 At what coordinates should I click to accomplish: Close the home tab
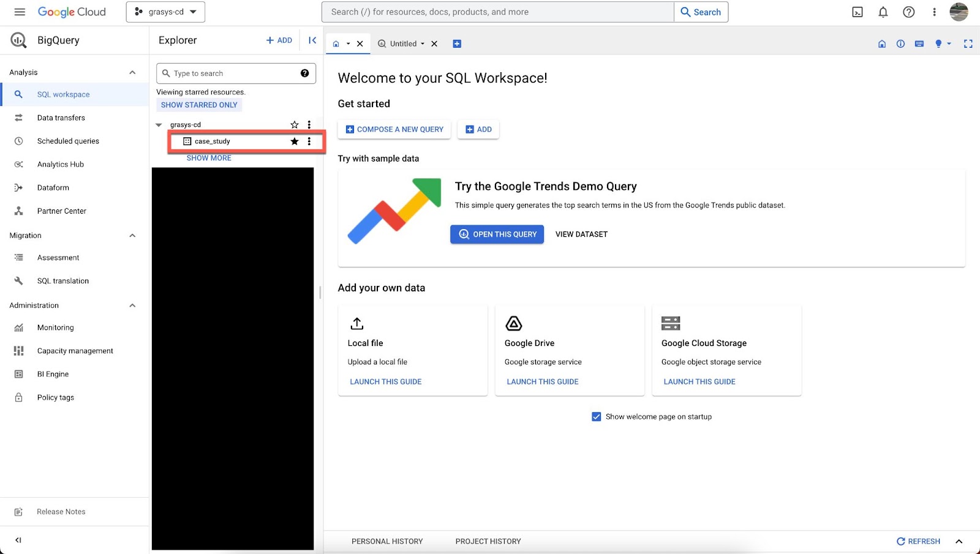click(360, 44)
